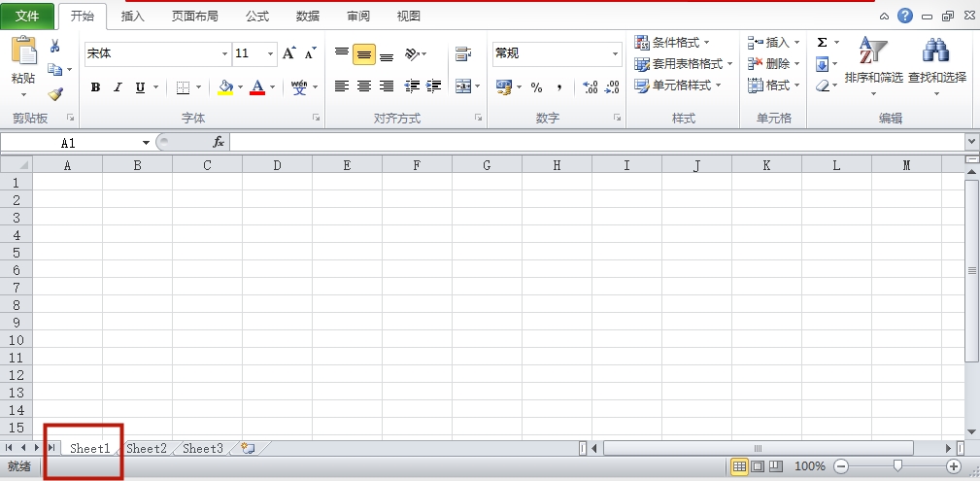Increase font size with large A icon
Screen dimensions: 980x481
(x=289, y=53)
